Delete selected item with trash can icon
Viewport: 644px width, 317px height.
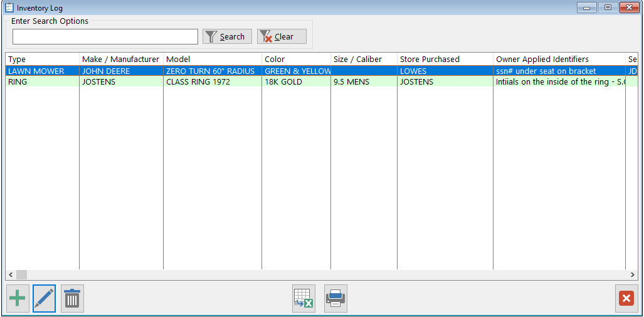tap(72, 299)
